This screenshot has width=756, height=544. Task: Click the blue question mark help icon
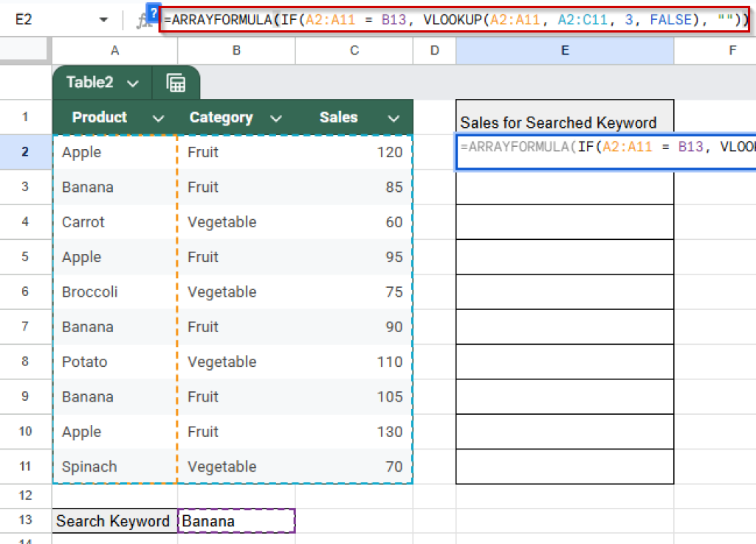tap(153, 13)
